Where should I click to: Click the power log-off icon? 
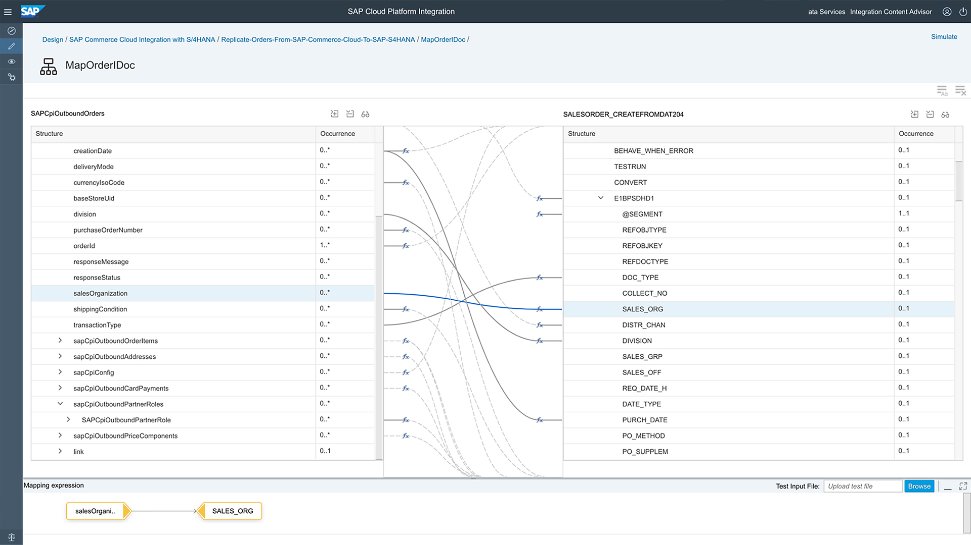[963, 12]
